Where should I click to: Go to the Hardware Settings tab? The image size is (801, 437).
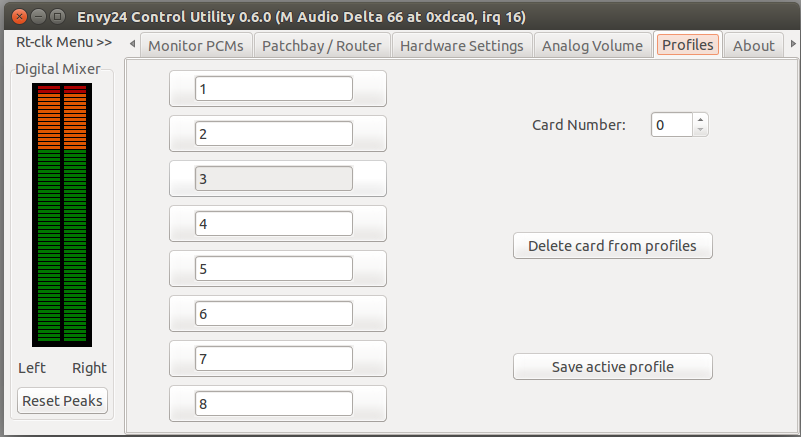pyautogui.click(x=462, y=45)
